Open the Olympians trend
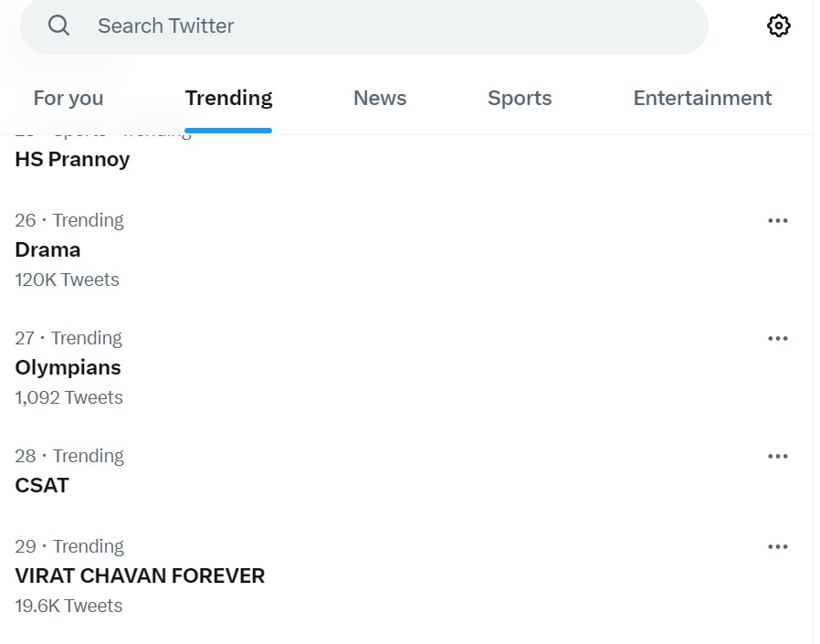The width and height of the screenshot is (820, 644). pyautogui.click(x=68, y=367)
